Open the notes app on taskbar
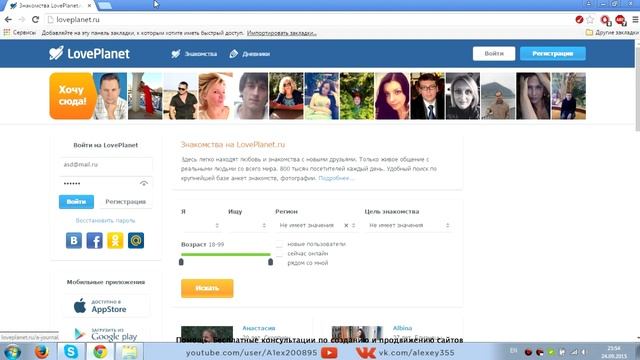 pyautogui.click(x=129, y=352)
